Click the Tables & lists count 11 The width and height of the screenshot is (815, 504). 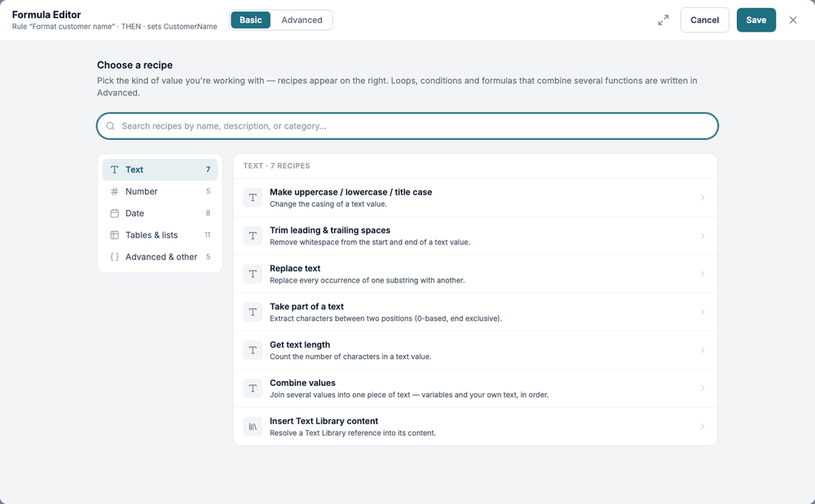207,235
